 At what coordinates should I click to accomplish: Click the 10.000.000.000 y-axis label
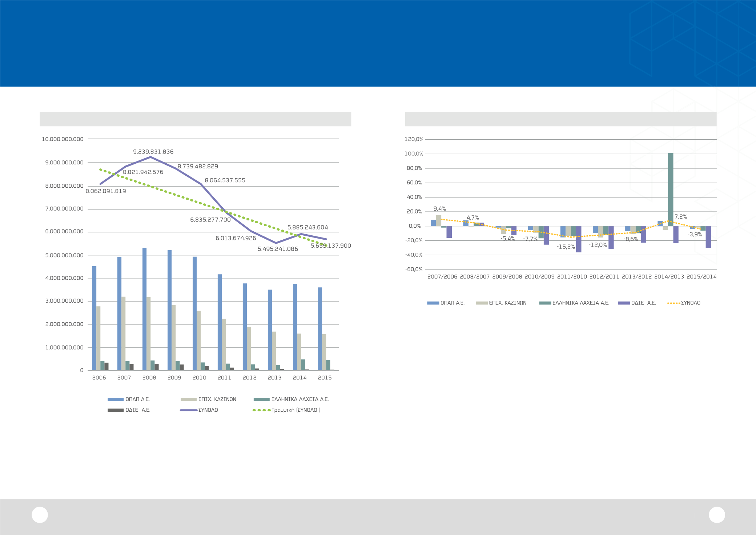tap(63, 139)
